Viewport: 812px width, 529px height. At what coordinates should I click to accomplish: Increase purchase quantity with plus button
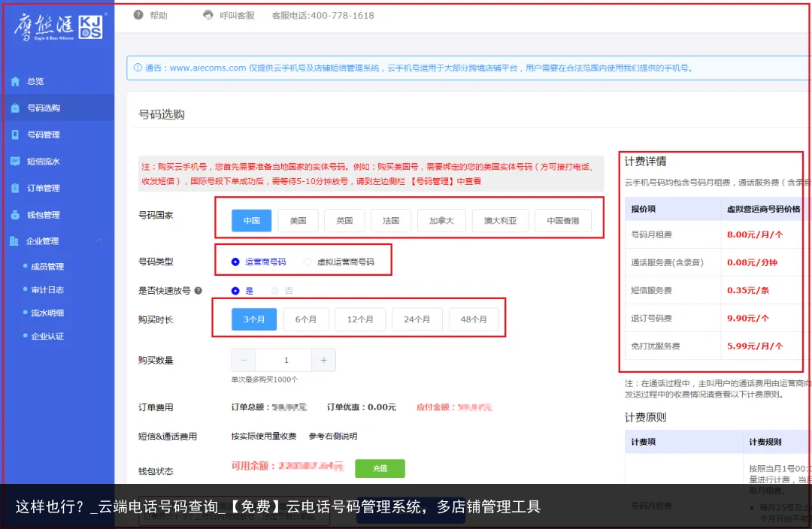(x=323, y=360)
